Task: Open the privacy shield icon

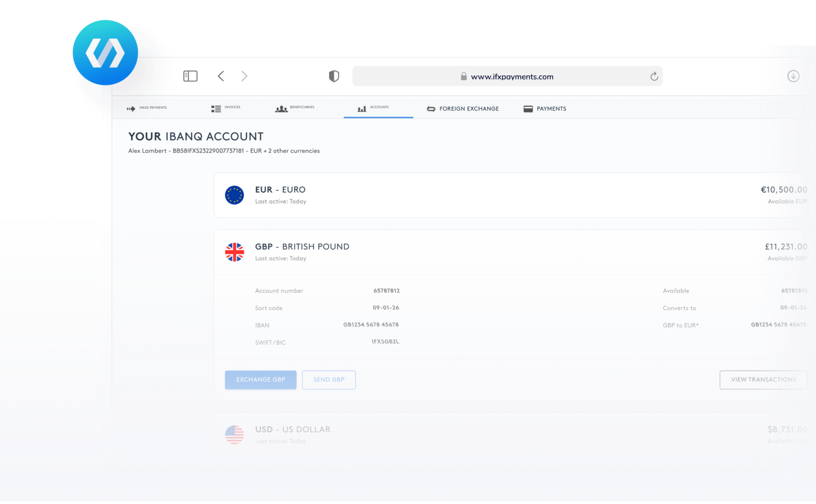Action: pyautogui.click(x=334, y=76)
